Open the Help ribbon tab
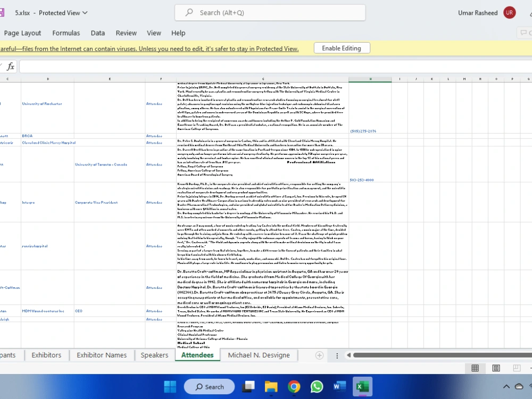This screenshot has height=399, width=532. (x=178, y=33)
